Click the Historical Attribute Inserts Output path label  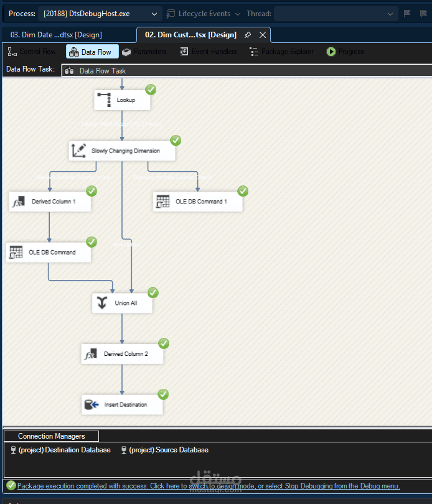coord(72,177)
